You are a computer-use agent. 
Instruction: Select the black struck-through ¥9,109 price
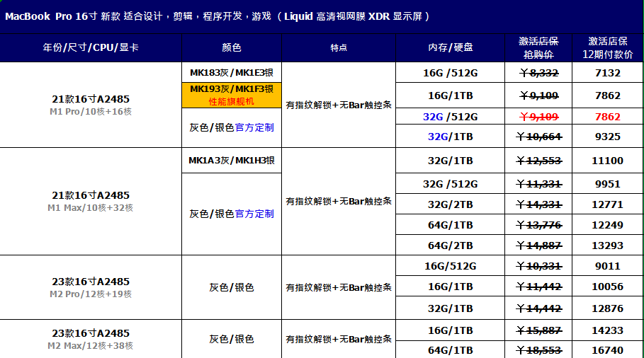tap(538, 96)
